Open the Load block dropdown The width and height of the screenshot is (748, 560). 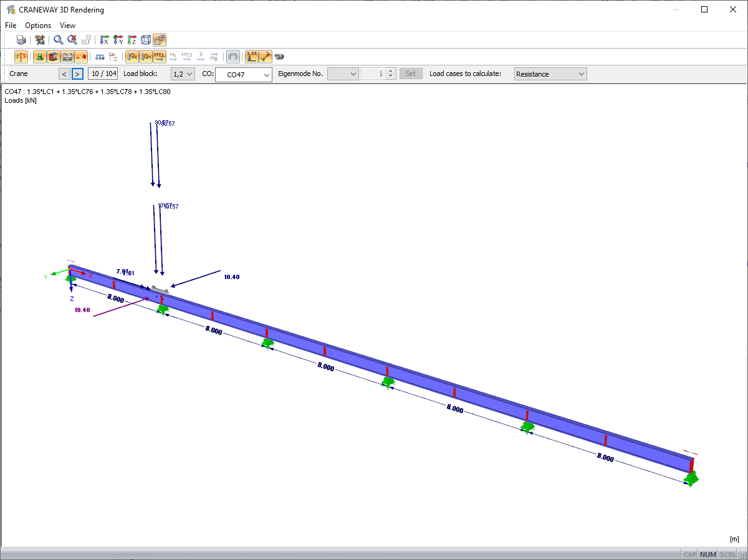point(183,74)
